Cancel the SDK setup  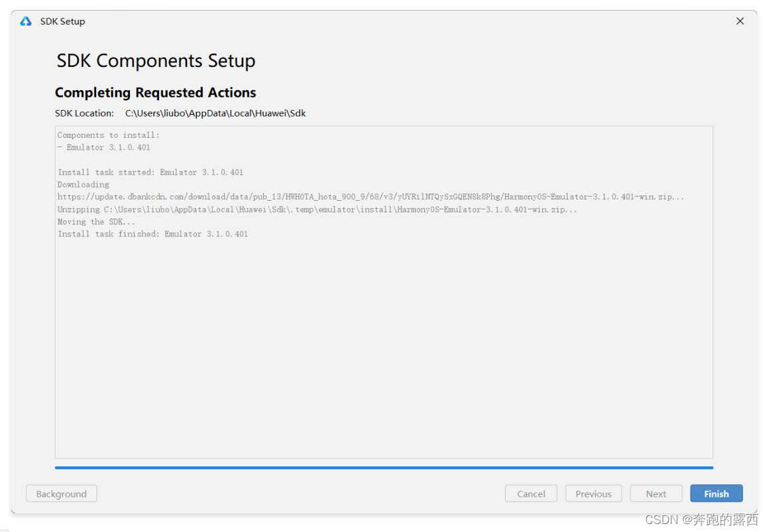pyautogui.click(x=531, y=494)
